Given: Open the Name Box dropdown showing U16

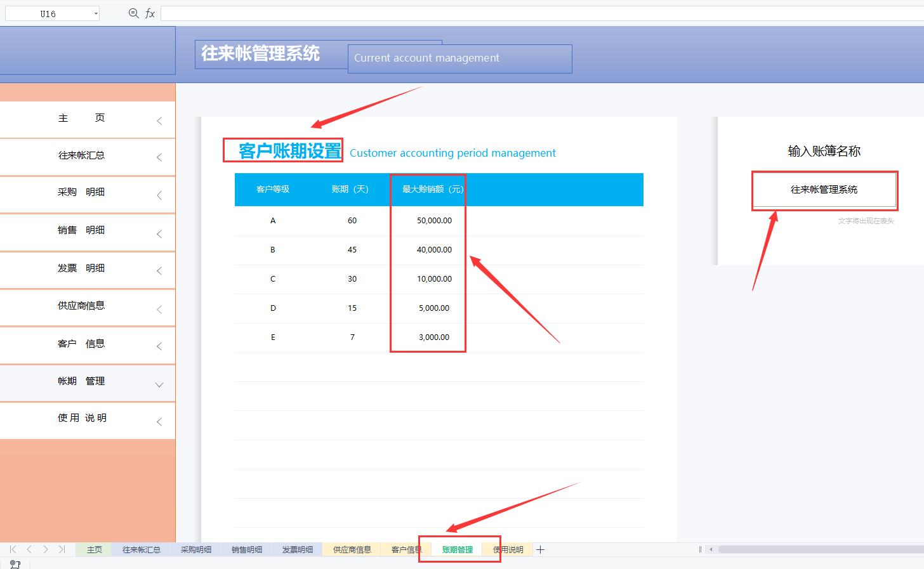Looking at the screenshot, I should pos(96,13).
